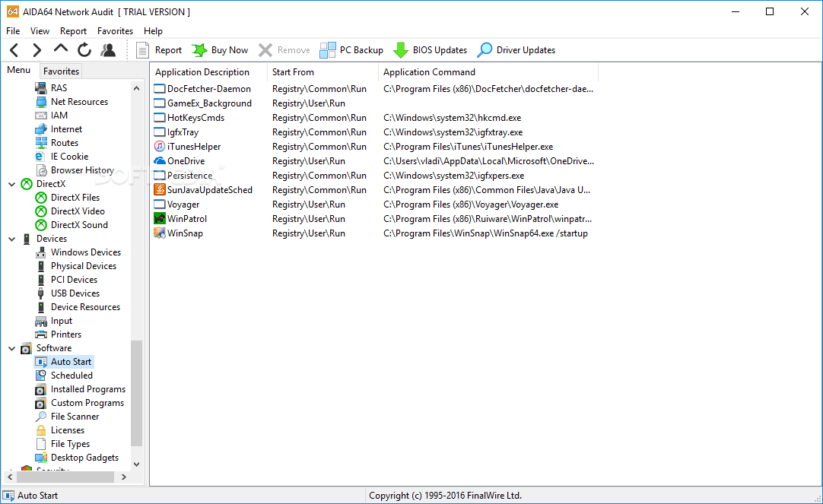
Task: Open Installed Programs page
Action: click(88, 389)
